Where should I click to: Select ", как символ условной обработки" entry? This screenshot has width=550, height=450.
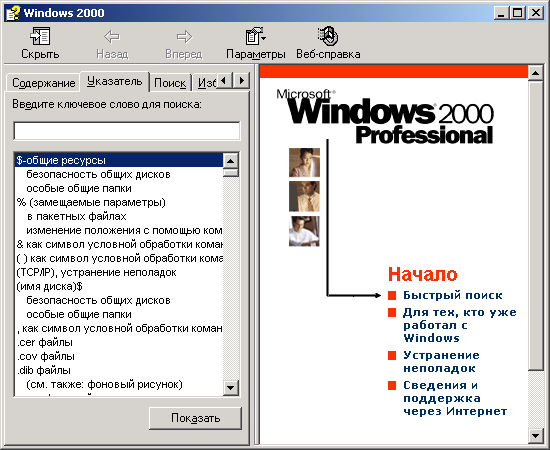coord(119,329)
